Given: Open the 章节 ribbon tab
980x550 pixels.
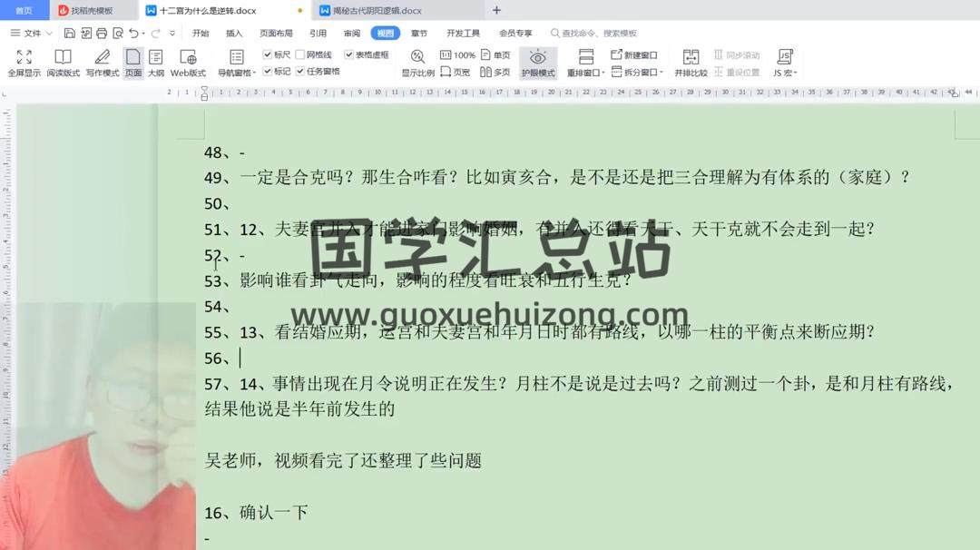Looking at the screenshot, I should click(x=418, y=33).
